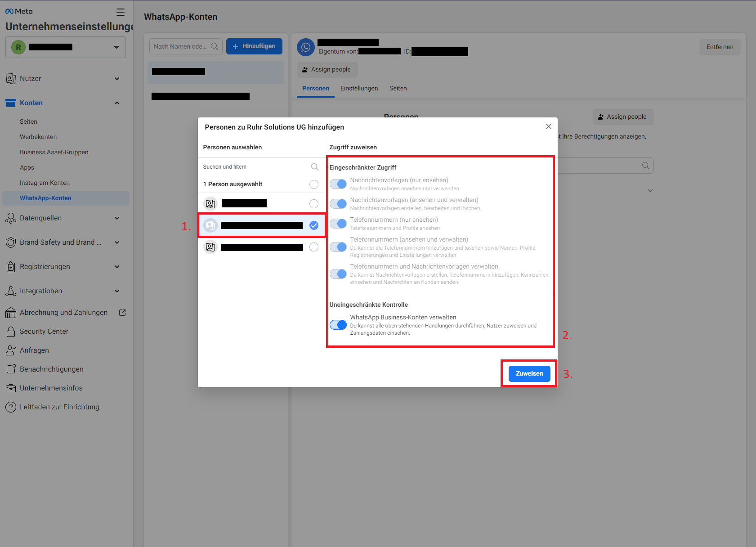756x547 pixels.
Task: Select the '1 Person ausgewählt' radio circle
Action: (x=314, y=184)
